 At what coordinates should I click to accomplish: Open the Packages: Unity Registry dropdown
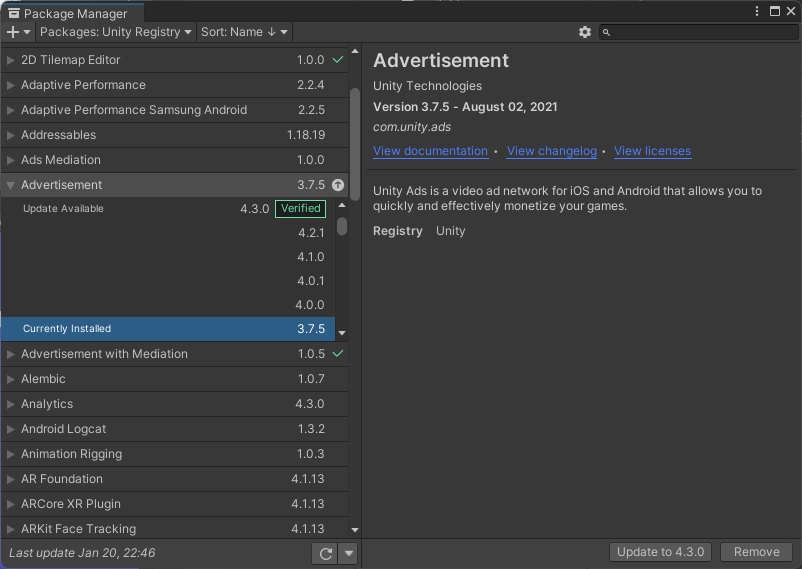[x=116, y=32]
